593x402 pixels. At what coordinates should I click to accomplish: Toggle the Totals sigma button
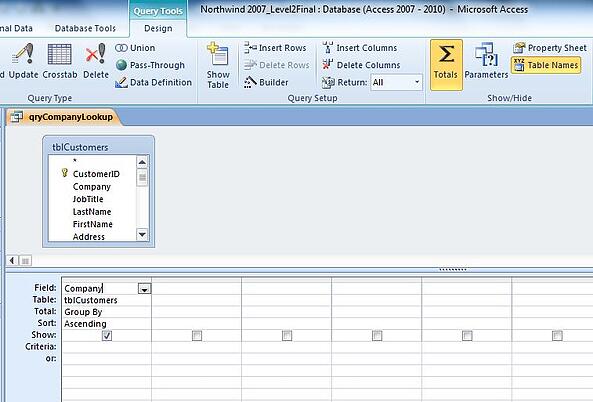click(446, 65)
